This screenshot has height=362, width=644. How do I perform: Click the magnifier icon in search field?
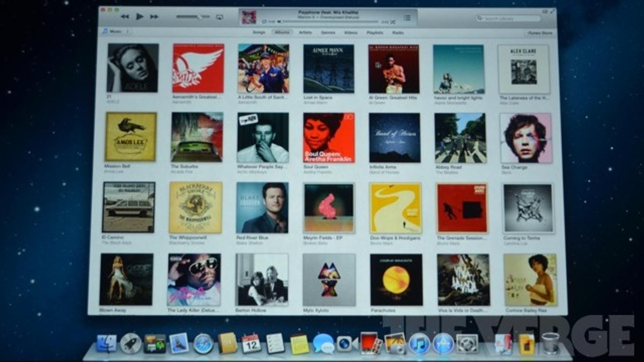[x=480, y=19]
